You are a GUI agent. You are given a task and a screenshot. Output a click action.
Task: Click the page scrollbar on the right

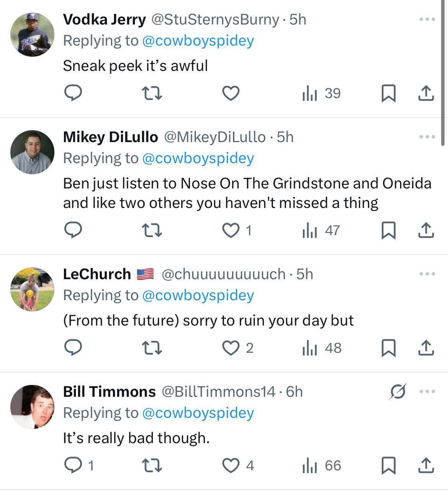point(443,73)
